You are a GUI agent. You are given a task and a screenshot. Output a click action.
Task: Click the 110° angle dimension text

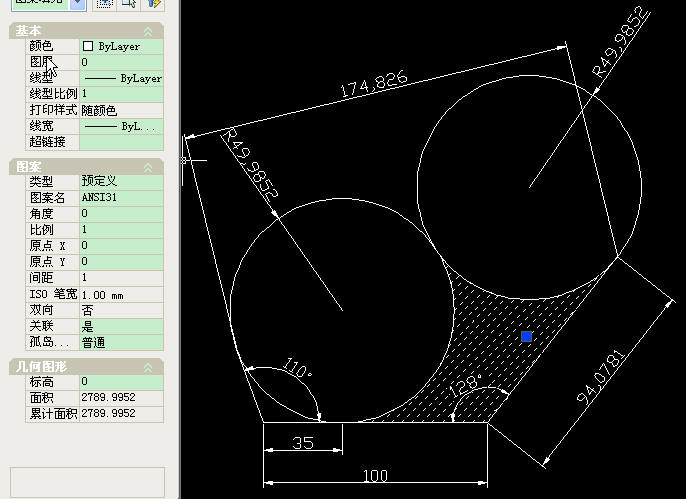(298, 368)
